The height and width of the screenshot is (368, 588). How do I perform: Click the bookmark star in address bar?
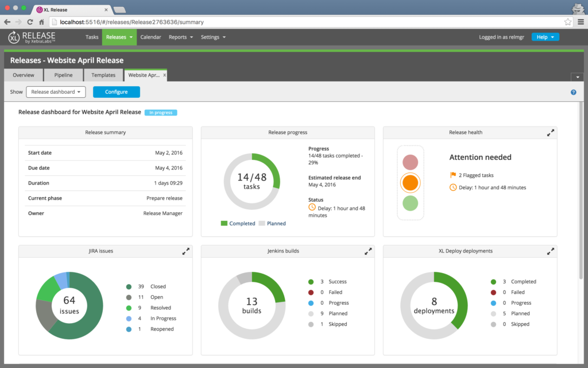568,22
